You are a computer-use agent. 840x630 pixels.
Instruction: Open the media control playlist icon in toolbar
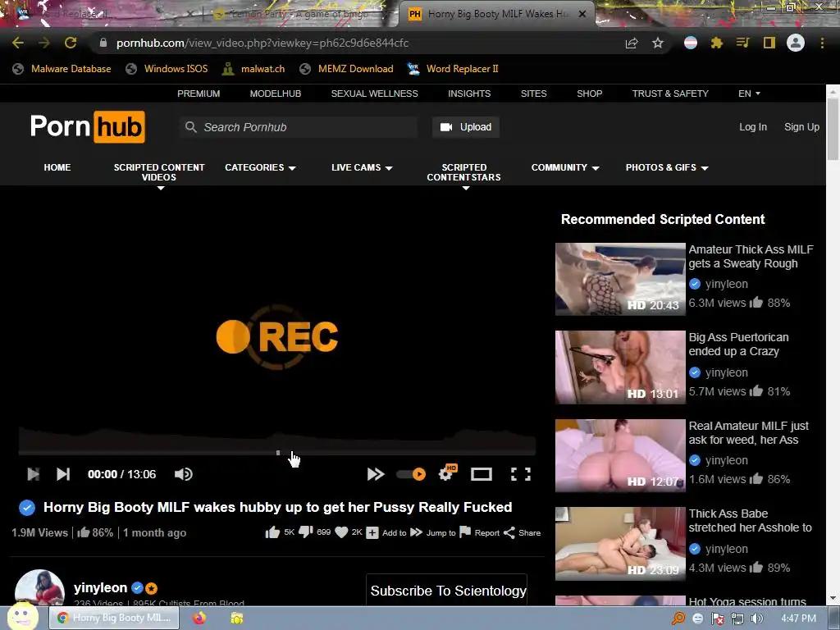click(742, 43)
